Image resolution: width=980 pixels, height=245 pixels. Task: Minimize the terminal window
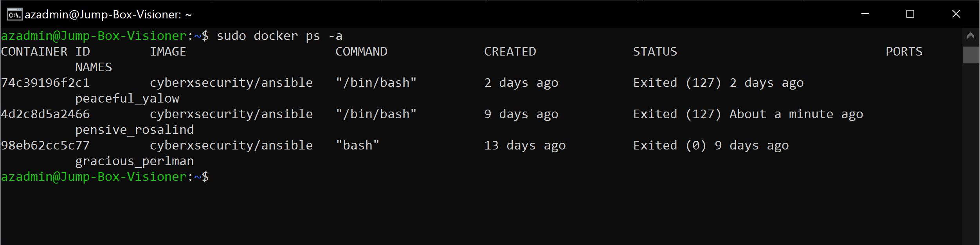(x=865, y=14)
